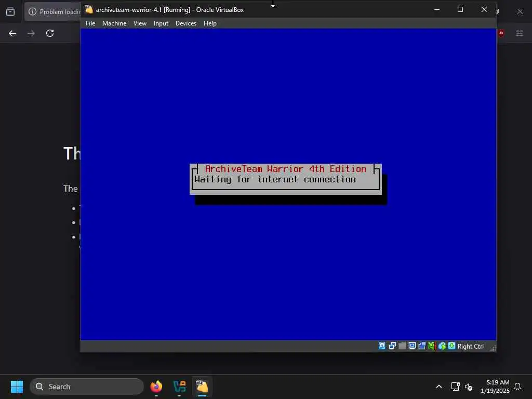Open the View menu
The height and width of the screenshot is (399, 532).
[140, 23]
